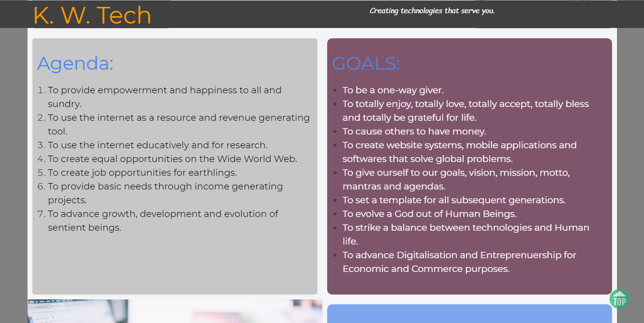Click goal 'To evolve a God out of Human Beings'
The image size is (644, 323).
(x=429, y=214)
